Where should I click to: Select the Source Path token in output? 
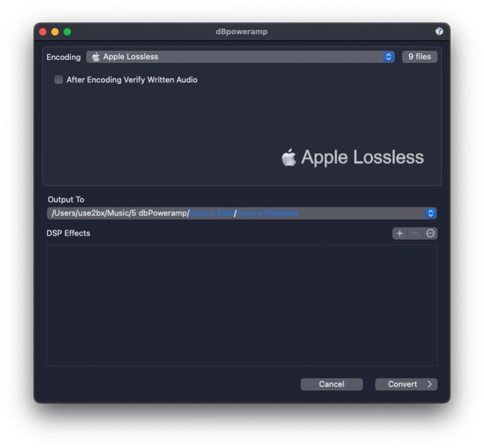pos(212,213)
